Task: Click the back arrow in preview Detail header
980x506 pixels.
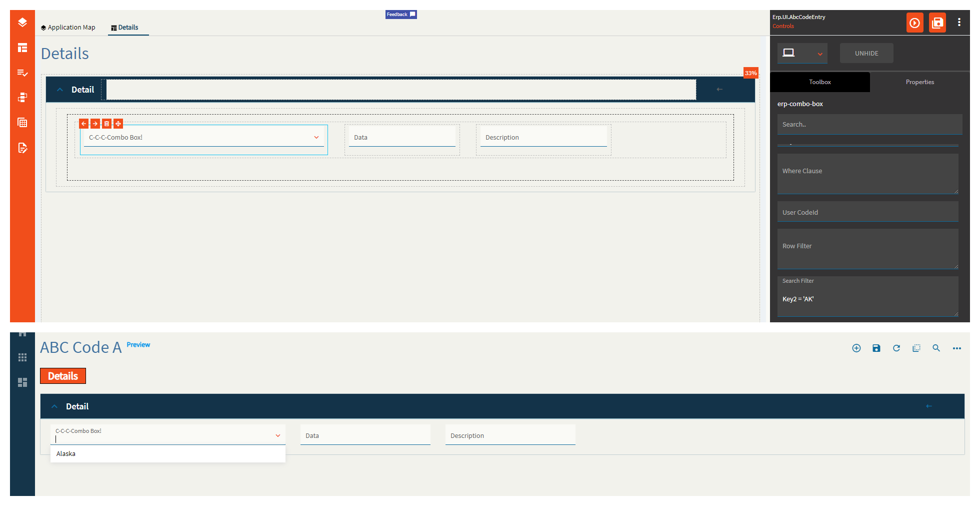Action: [x=929, y=406]
